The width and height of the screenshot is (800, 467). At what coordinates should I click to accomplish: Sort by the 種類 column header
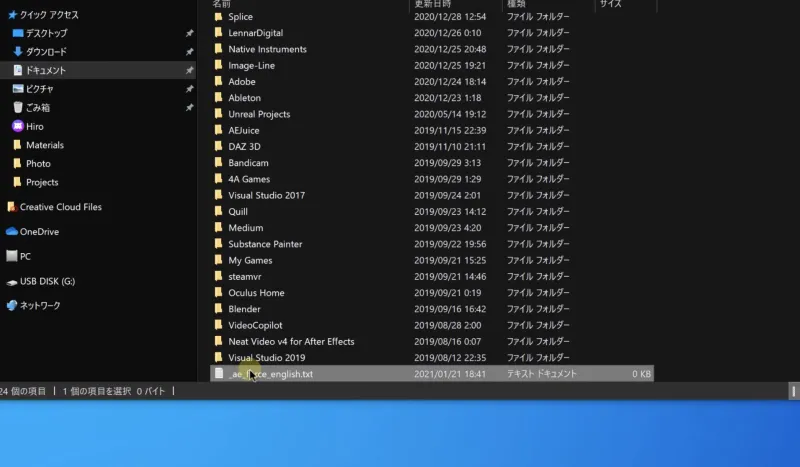[x=516, y=4]
